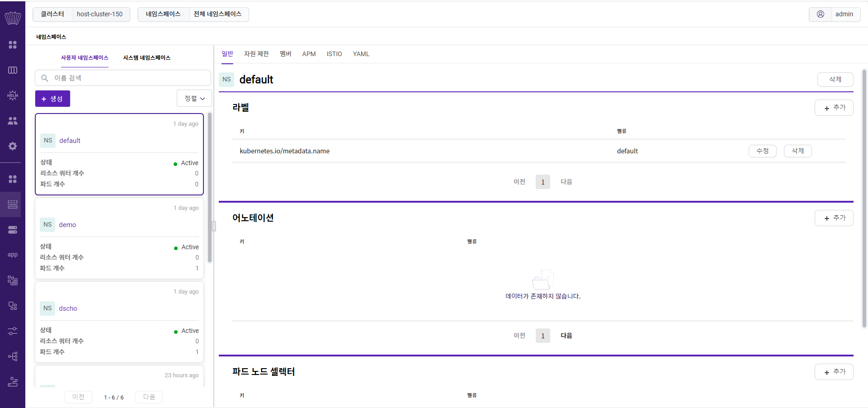This screenshot has width=868, height=408.
Task: Switch to the 자원 제한 tab
Action: (x=256, y=54)
